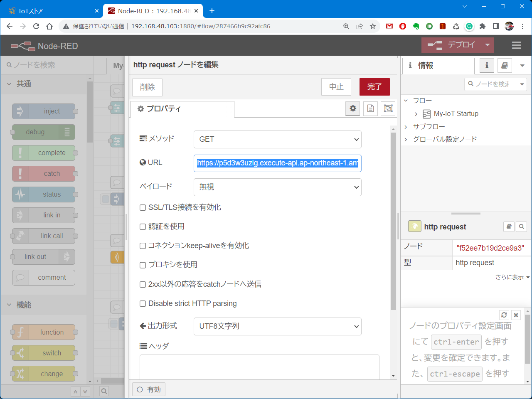The height and width of the screenshot is (399, 532).
Task: Click the refresh tip icon in tips box
Action: pos(504,315)
